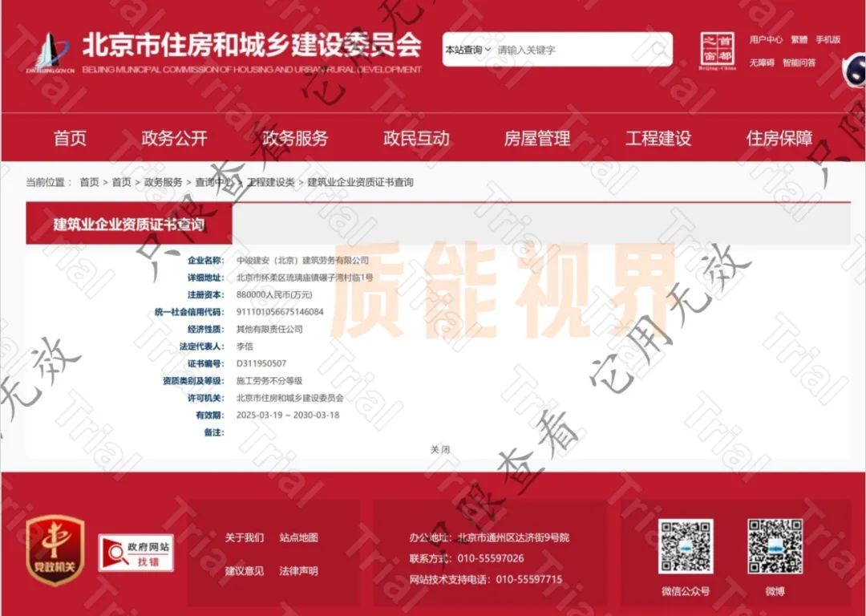This screenshot has height=616, width=866.
Task: Open 工程建设 navigation menu
Action: pyautogui.click(x=658, y=138)
